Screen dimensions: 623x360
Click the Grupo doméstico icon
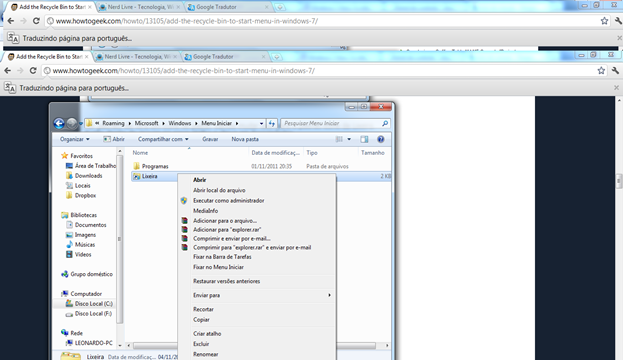pyautogui.click(x=64, y=274)
